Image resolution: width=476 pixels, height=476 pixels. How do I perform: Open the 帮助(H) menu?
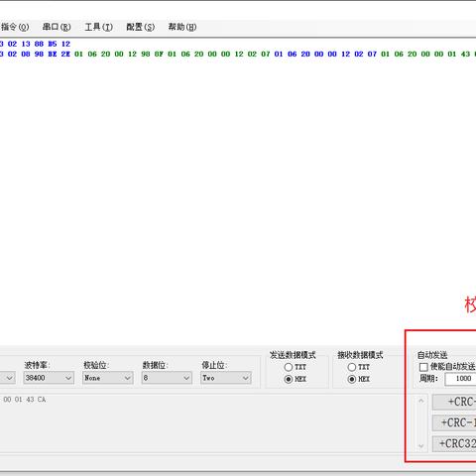tap(182, 27)
